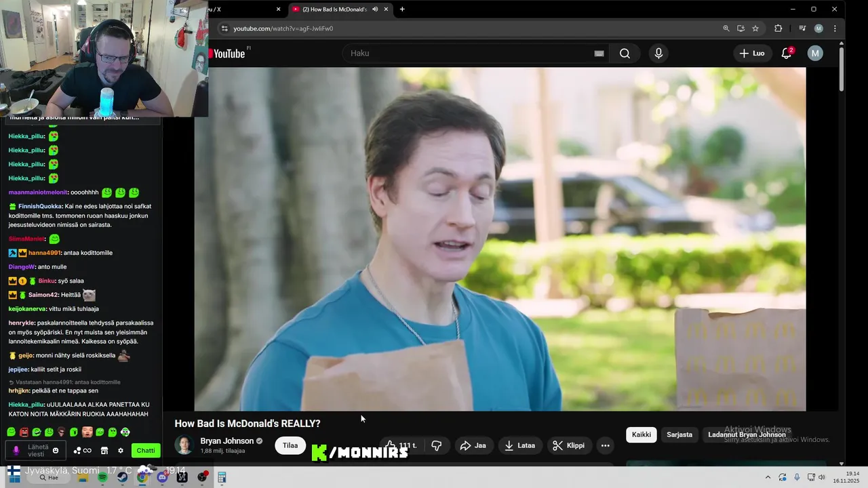Click the youtube.com URL in the address bar
This screenshot has height=488, width=868.
tap(283, 28)
